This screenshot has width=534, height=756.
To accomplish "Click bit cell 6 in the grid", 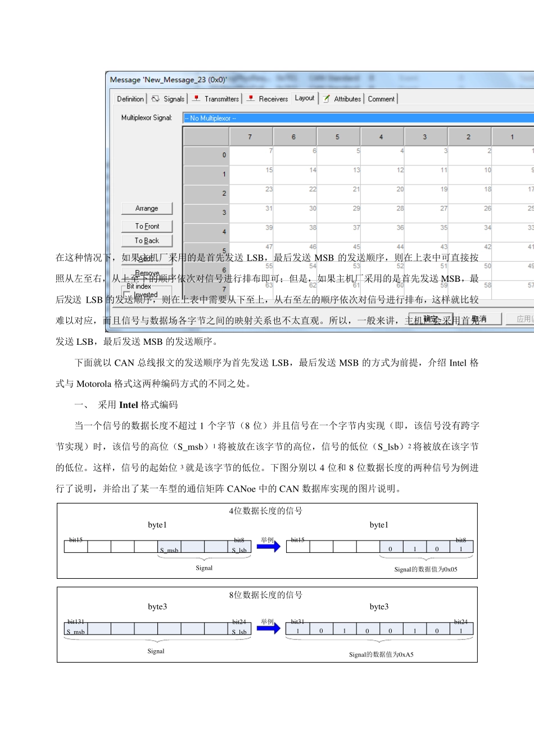I will click(x=295, y=156).
